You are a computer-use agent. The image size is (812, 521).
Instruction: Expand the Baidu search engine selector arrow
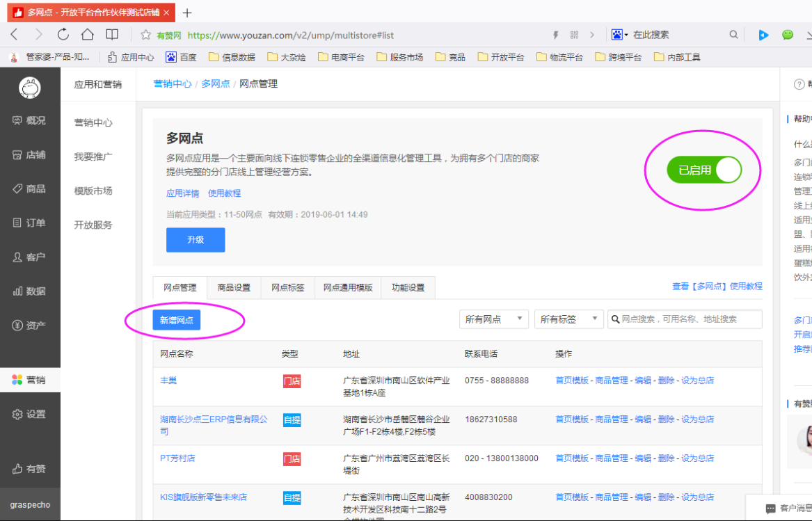click(x=626, y=35)
